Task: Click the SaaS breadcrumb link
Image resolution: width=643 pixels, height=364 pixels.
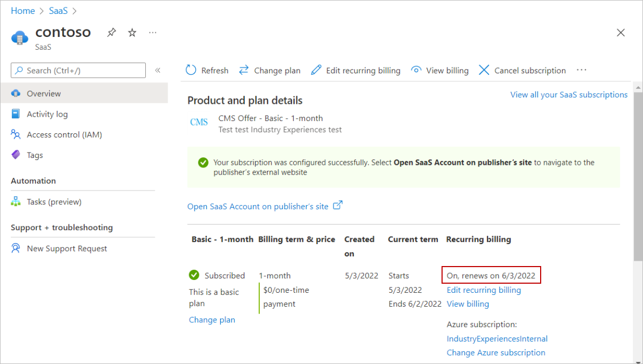Action: click(58, 11)
